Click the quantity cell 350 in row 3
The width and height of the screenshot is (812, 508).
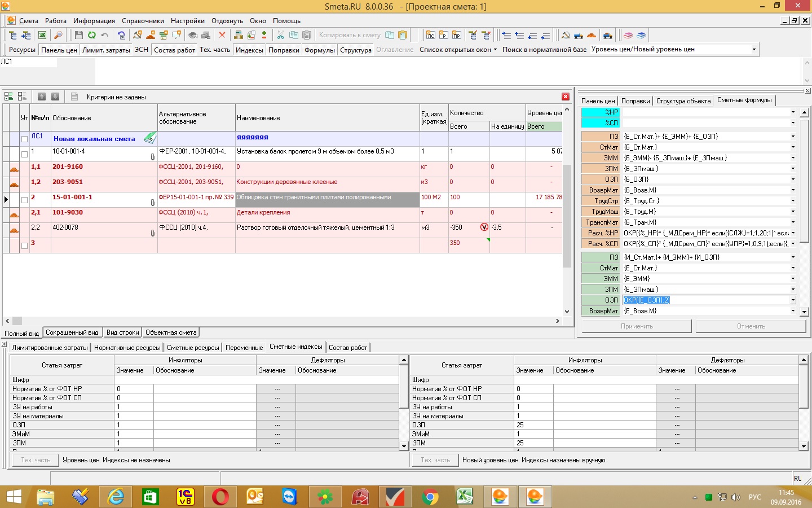click(x=469, y=246)
